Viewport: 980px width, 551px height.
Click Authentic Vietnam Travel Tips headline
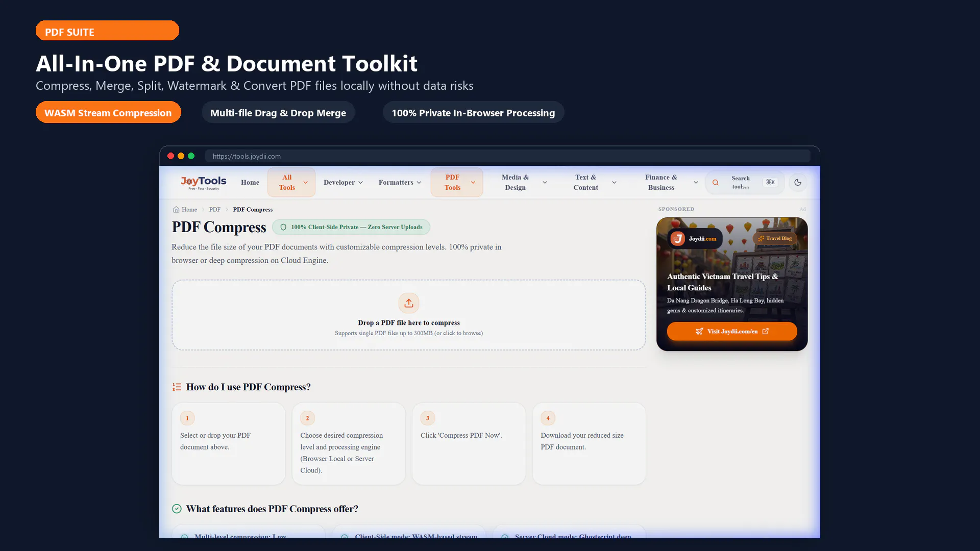(723, 282)
